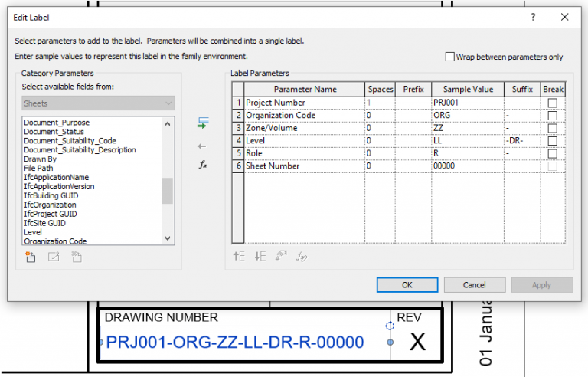Screen dimensions: 588x377
Task: Select IfcProject GUID field
Action: [x=51, y=214]
